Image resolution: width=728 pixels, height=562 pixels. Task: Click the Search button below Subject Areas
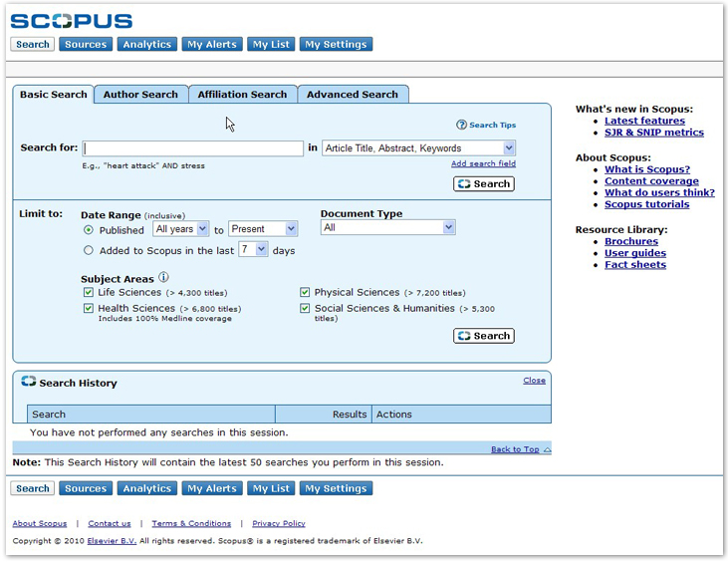(x=484, y=336)
